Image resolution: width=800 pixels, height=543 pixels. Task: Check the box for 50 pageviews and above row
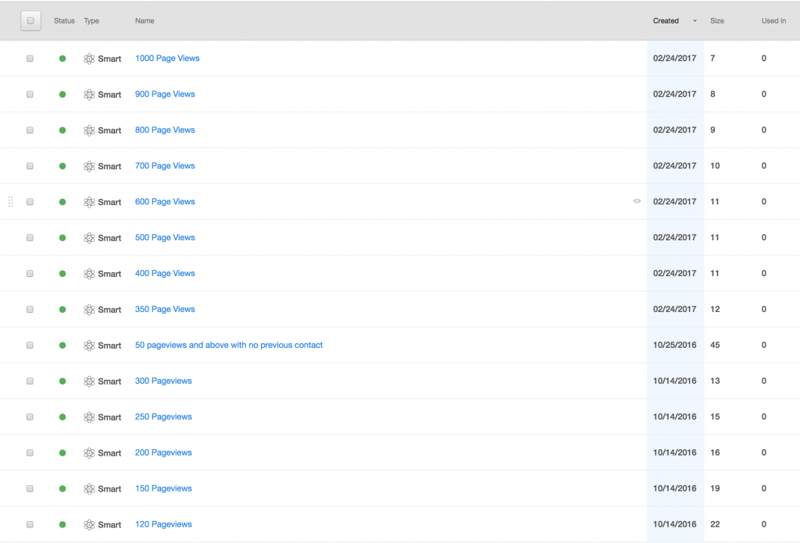tap(30, 345)
